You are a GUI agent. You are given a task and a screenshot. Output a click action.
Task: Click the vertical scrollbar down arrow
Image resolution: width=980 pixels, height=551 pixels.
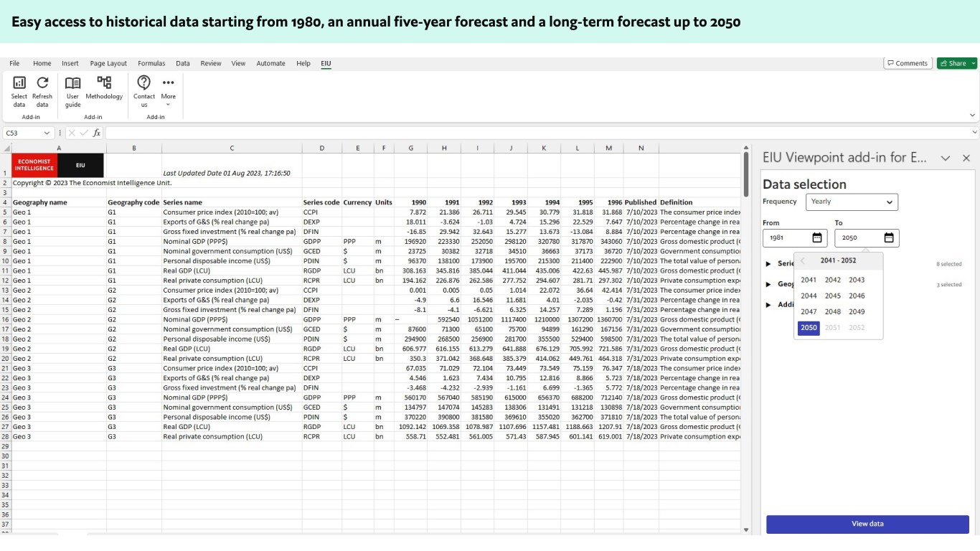(x=746, y=530)
